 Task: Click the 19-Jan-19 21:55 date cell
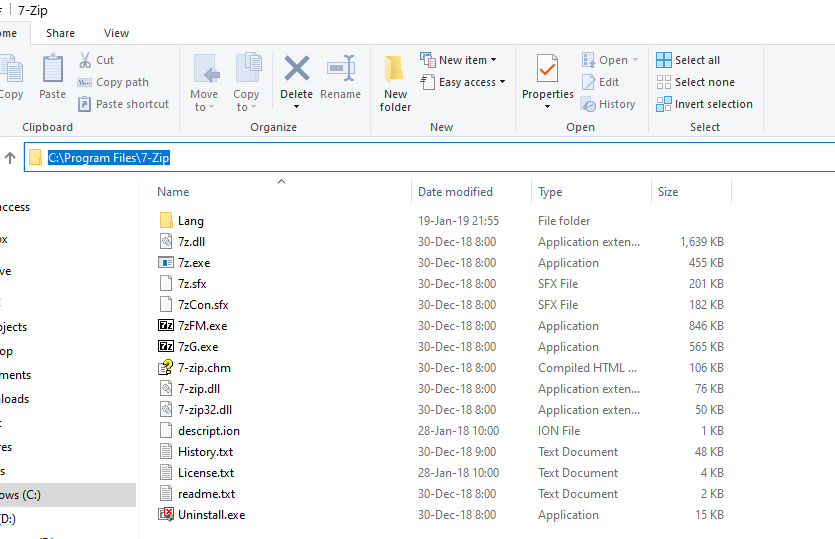coord(459,220)
